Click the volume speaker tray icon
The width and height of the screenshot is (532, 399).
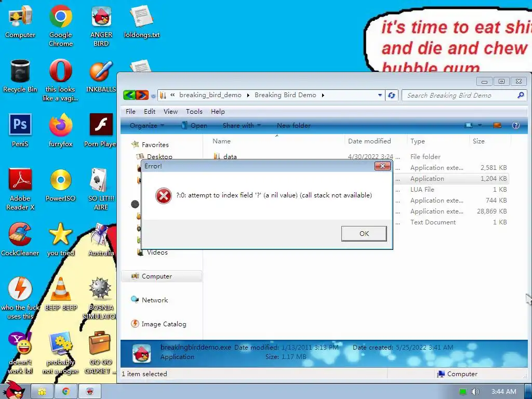pyautogui.click(x=476, y=392)
